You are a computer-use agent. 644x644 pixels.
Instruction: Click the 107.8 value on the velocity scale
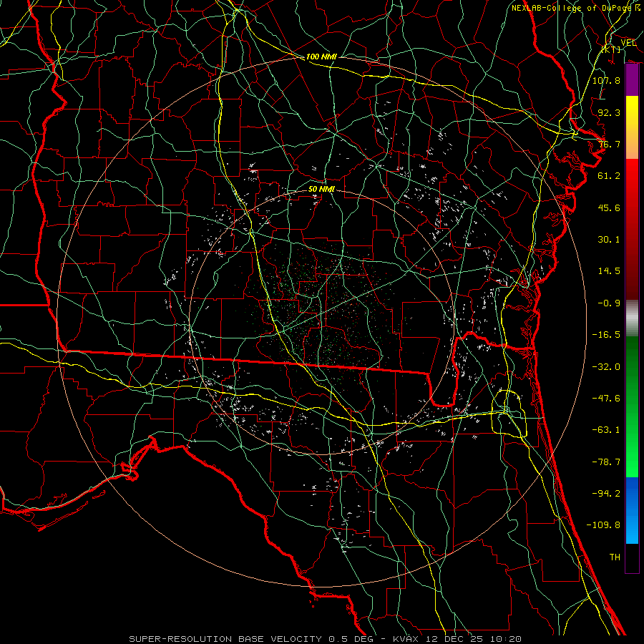[606, 80]
